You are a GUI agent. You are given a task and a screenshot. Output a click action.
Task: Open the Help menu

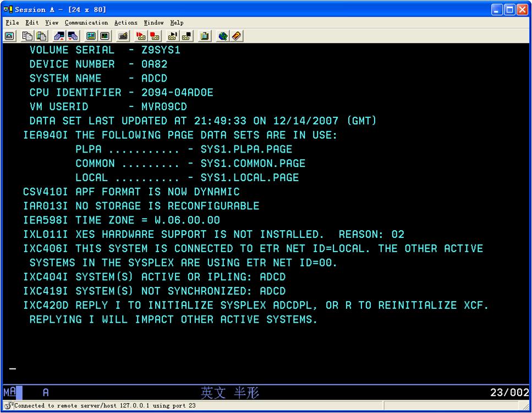(x=177, y=23)
